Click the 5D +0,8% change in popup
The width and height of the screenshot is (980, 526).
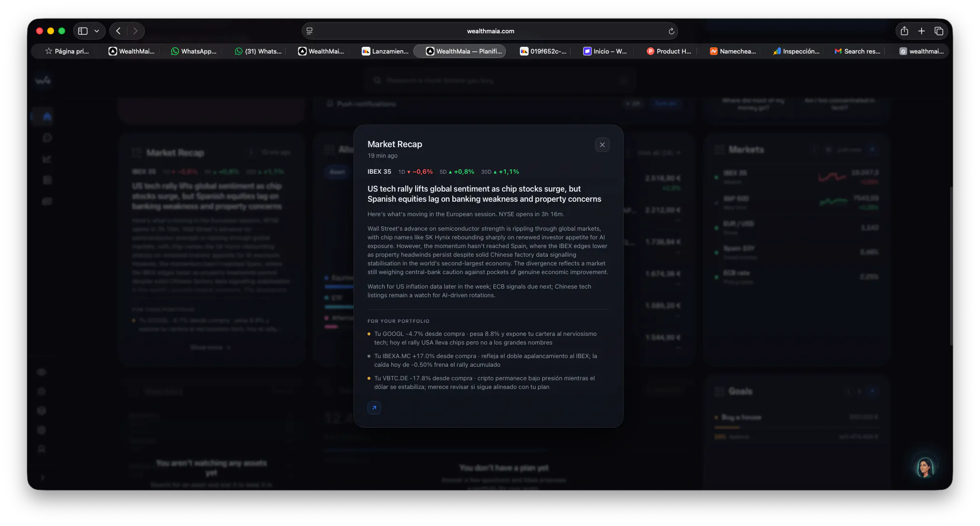457,172
